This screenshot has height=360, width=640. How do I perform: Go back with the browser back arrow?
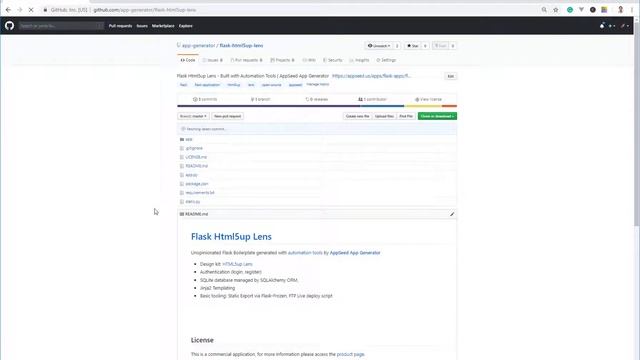pyautogui.click(x=8, y=10)
